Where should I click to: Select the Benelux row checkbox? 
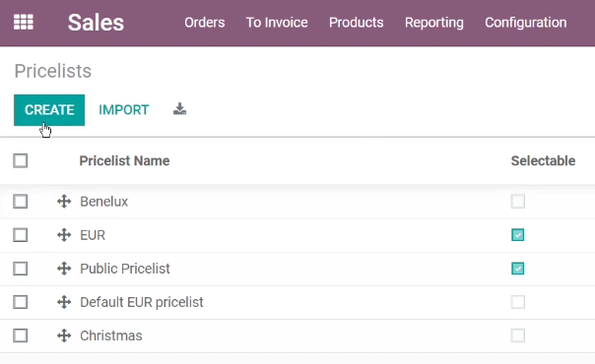click(x=20, y=202)
